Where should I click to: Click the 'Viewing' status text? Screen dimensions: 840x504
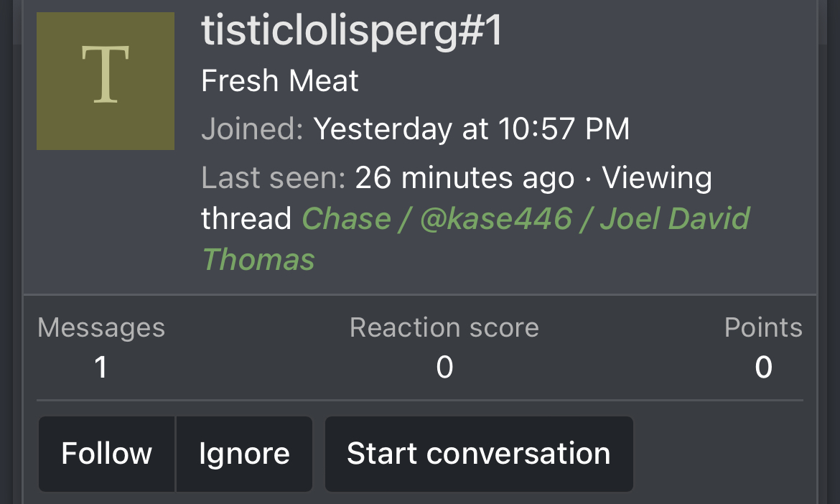click(x=657, y=177)
